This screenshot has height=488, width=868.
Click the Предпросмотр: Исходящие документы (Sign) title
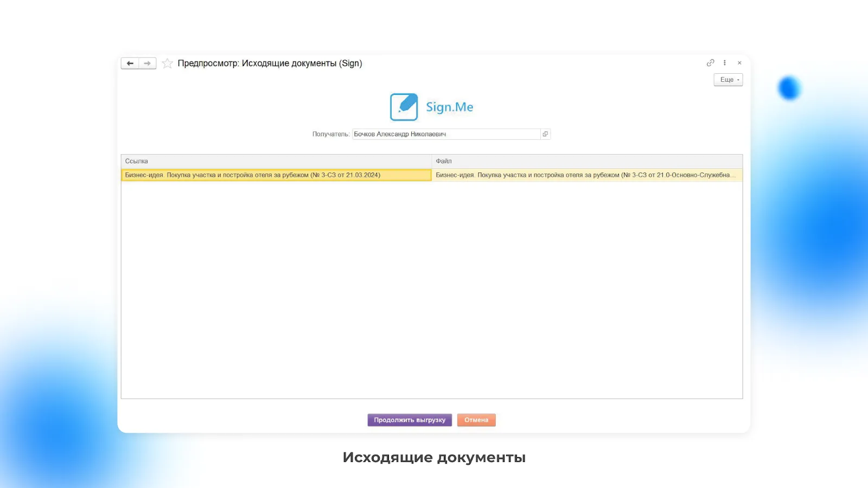point(270,63)
